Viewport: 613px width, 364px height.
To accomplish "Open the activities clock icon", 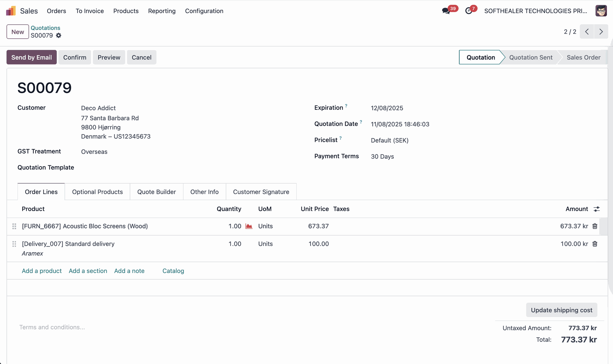I will click(468, 11).
